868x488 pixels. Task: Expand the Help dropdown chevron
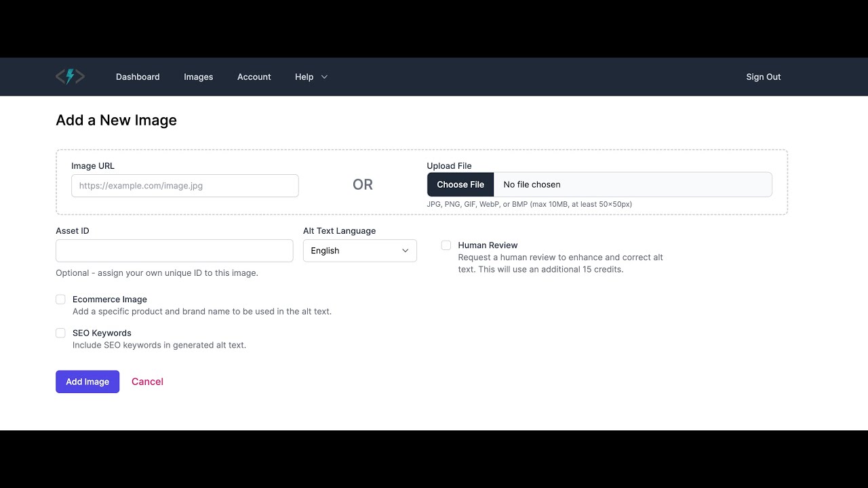(325, 77)
